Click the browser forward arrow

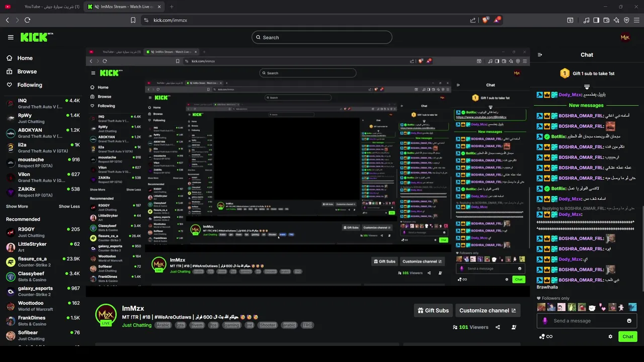point(17,20)
